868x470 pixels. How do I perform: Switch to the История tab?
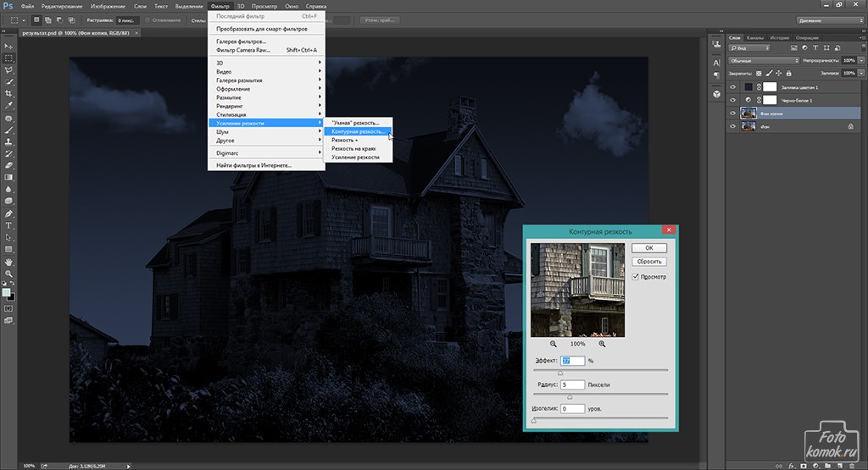779,37
